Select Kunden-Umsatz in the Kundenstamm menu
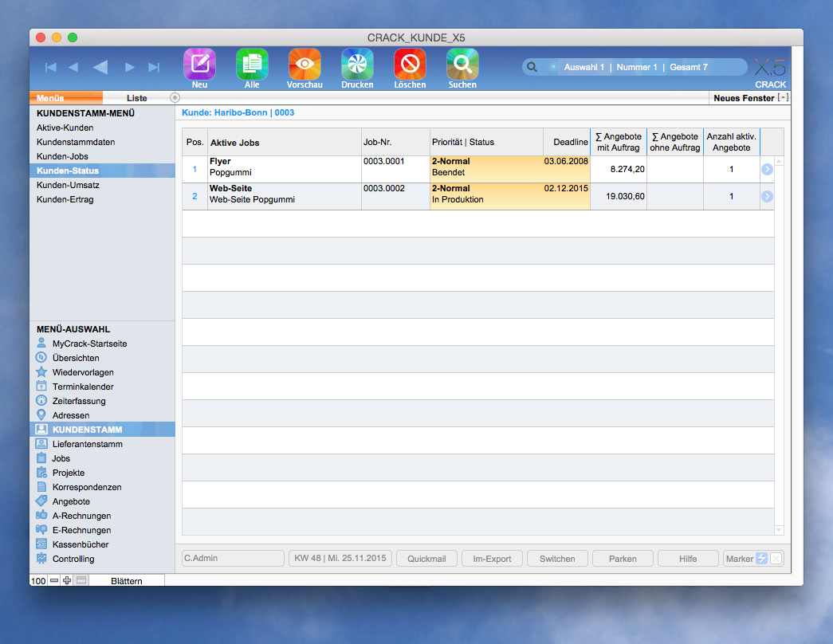Viewport: 833px width, 644px height. coord(68,185)
